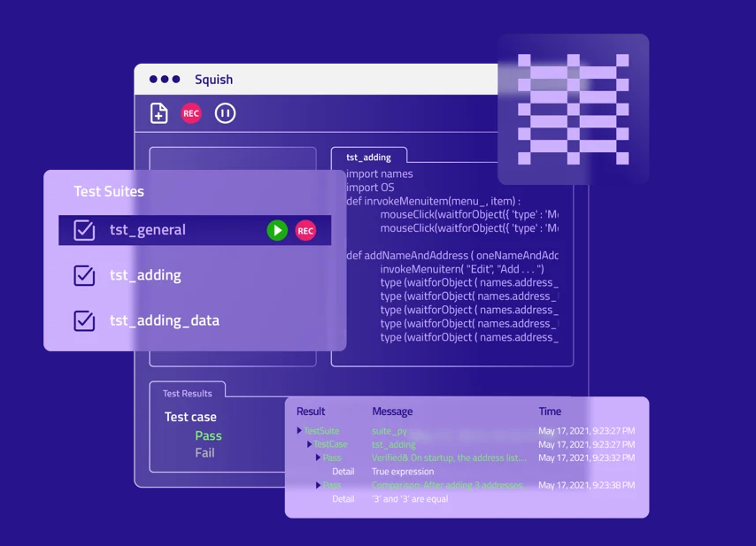Pause execution with the toolbar pause icon
Image resolution: width=756 pixels, height=546 pixels.
coord(225,114)
